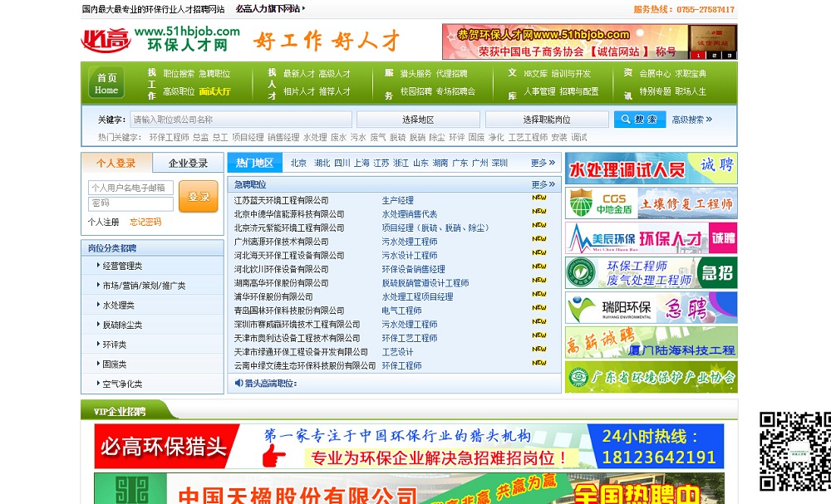Open company 广州嵩源环保技术有限公司
831x504 pixels.
pyautogui.click(x=281, y=242)
